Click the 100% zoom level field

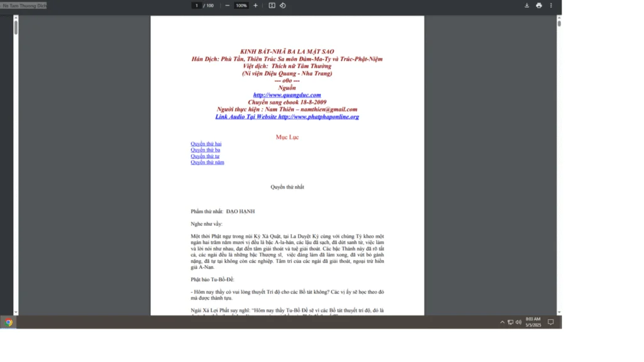point(241,5)
